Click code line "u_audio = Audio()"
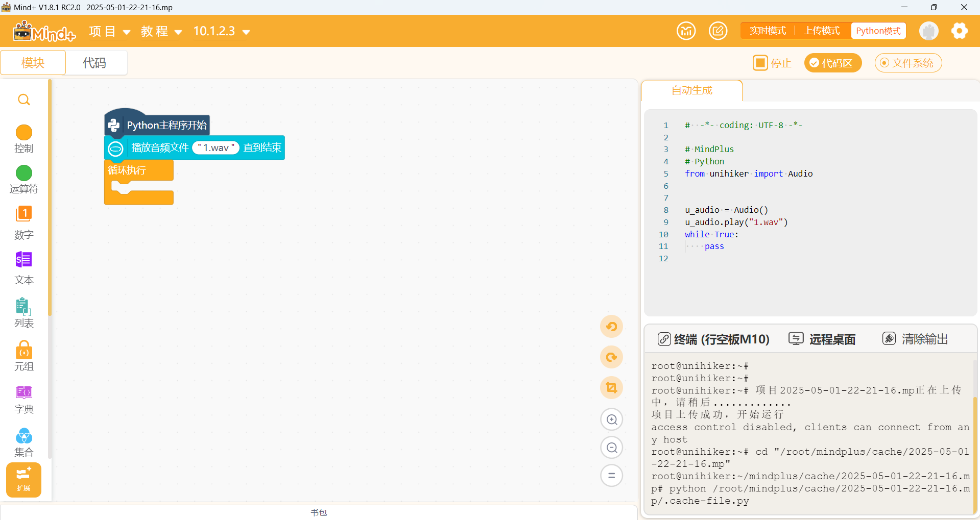The width and height of the screenshot is (980, 520). pos(726,210)
